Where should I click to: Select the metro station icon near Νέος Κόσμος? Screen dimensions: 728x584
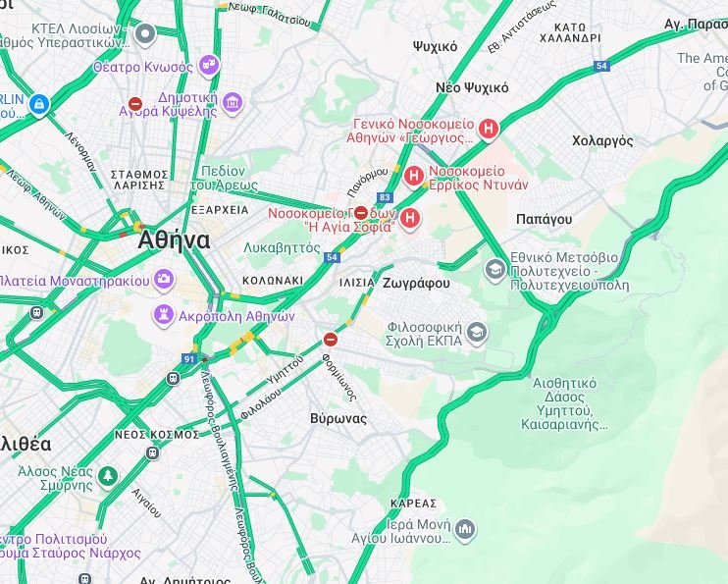pos(152,453)
